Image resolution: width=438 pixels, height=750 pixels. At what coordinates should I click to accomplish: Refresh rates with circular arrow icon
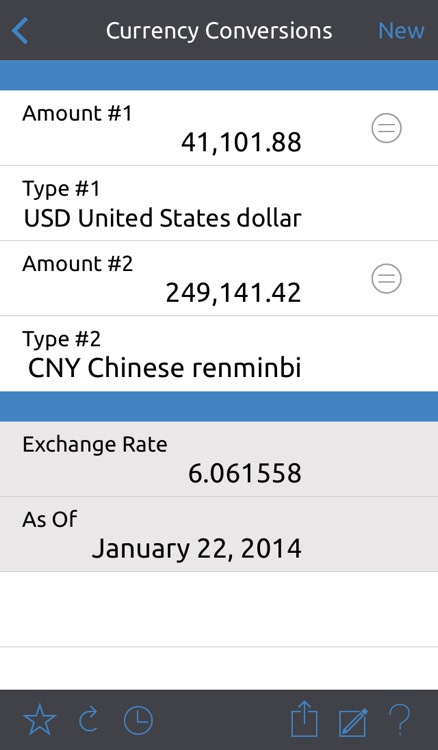89,720
